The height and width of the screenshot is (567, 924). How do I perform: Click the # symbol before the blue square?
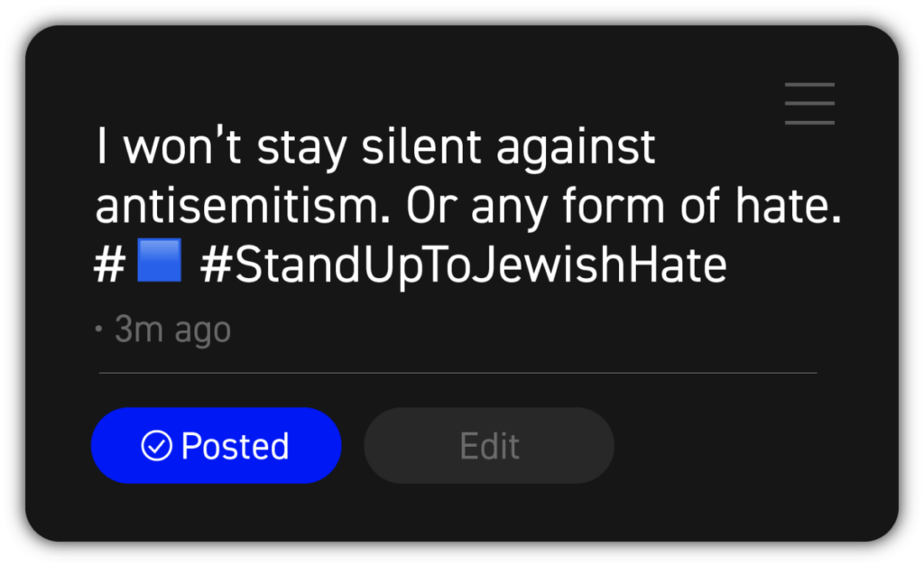(x=109, y=265)
